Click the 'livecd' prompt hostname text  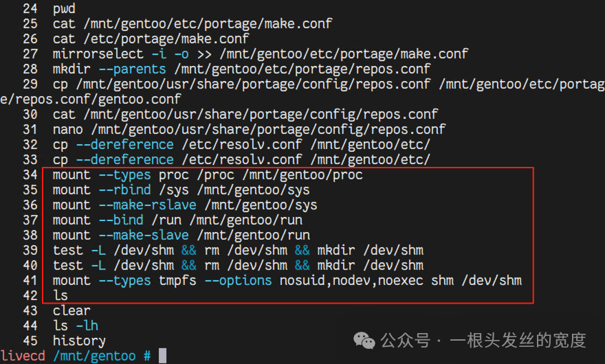(23, 356)
